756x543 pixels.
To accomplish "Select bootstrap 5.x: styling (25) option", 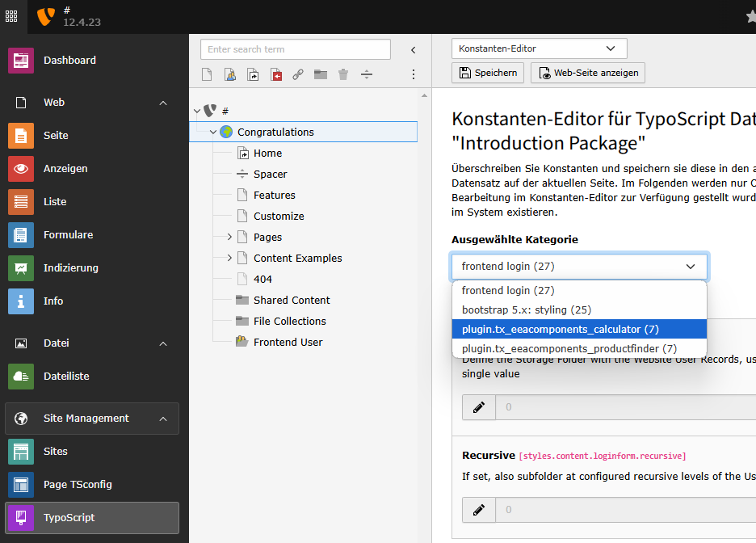I will click(x=579, y=309).
